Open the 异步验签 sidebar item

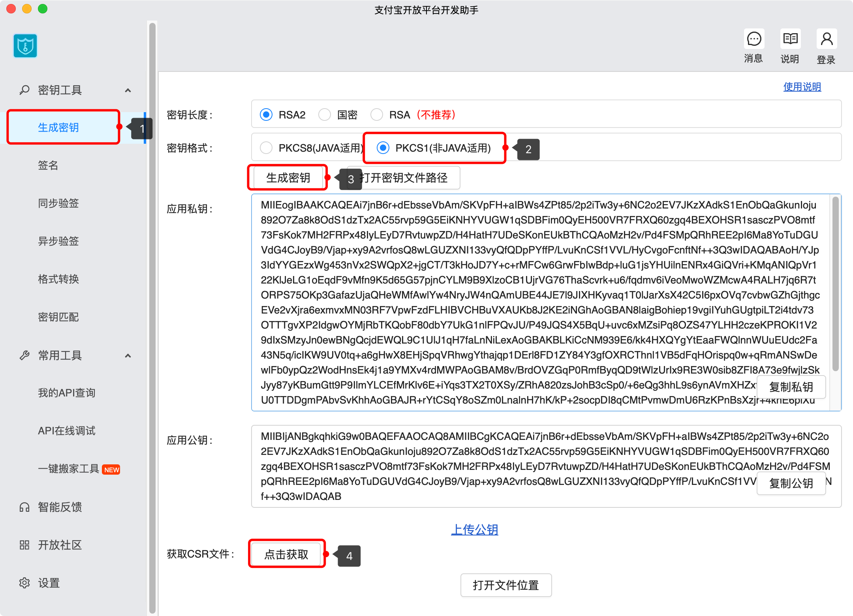[x=58, y=241]
